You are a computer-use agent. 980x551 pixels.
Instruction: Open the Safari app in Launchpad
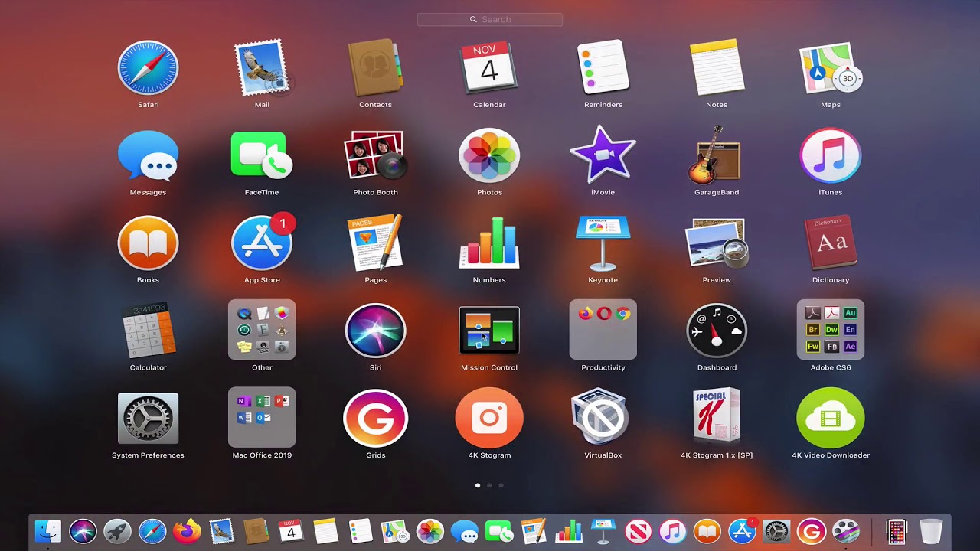pyautogui.click(x=148, y=69)
